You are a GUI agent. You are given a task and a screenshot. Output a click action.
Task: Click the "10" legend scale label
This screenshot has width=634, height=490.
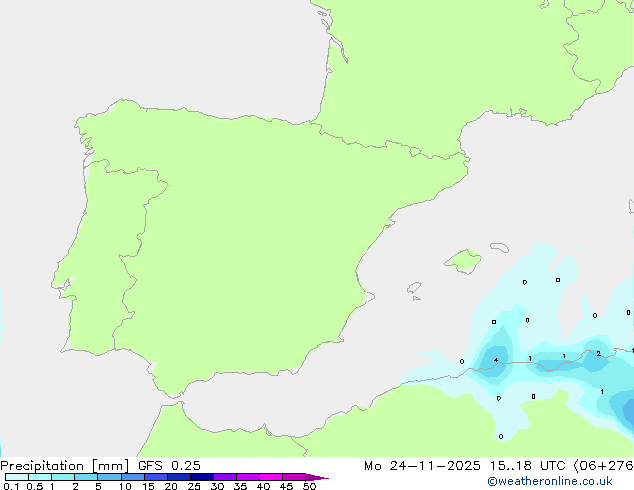click(125, 486)
